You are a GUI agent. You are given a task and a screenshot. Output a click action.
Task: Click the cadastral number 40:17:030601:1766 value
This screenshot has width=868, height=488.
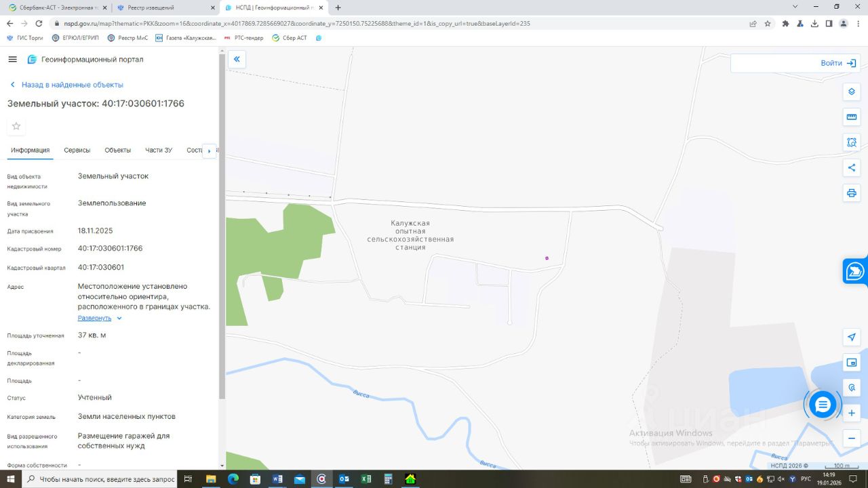111,248
